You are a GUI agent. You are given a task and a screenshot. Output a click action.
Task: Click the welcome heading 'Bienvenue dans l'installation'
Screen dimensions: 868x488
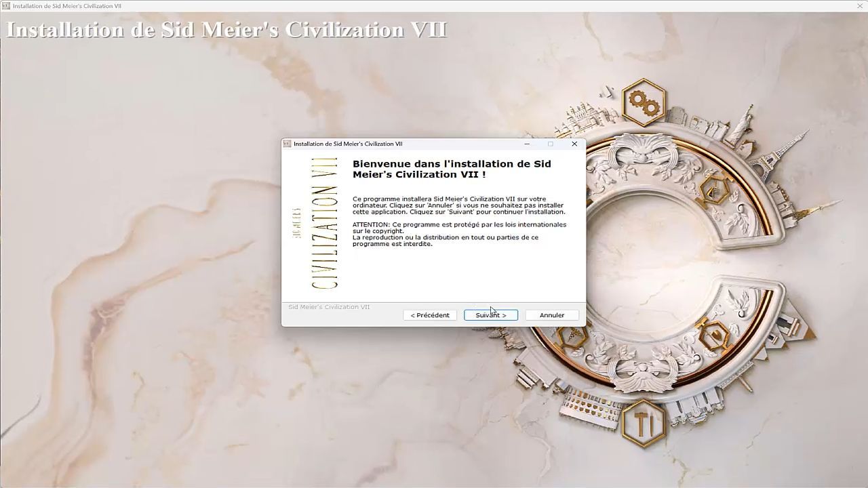pyautogui.click(x=452, y=169)
